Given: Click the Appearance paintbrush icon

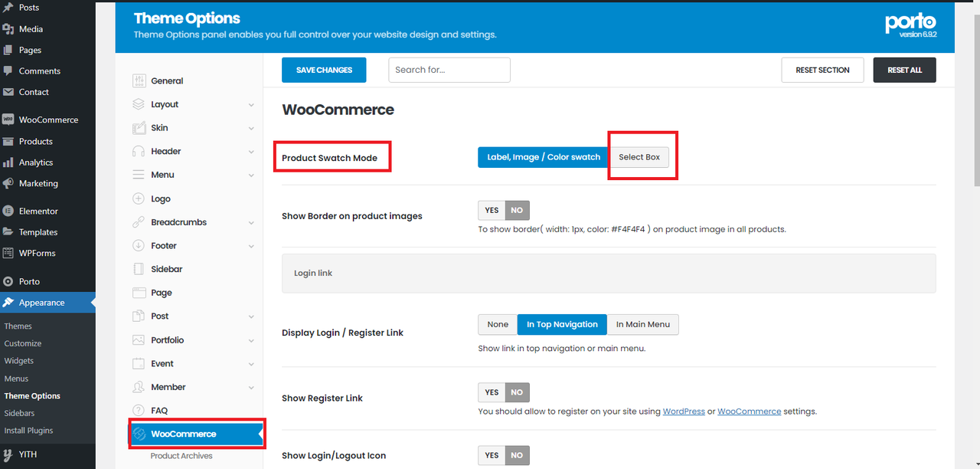Looking at the screenshot, I should tap(8, 303).
